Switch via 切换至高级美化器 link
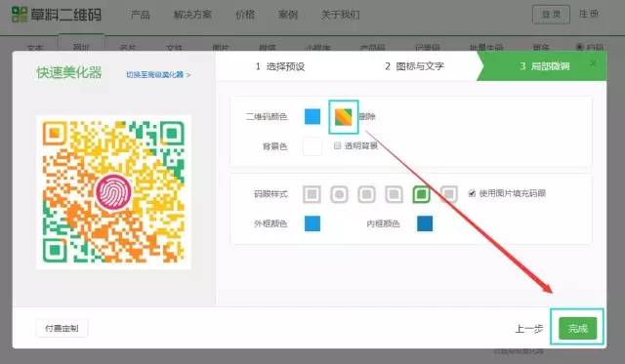Image resolution: width=625 pixels, height=364 pixels. [158, 74]
